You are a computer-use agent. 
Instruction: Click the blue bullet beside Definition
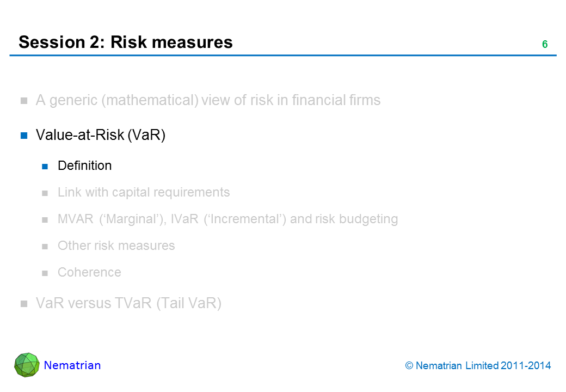[46, 166]
